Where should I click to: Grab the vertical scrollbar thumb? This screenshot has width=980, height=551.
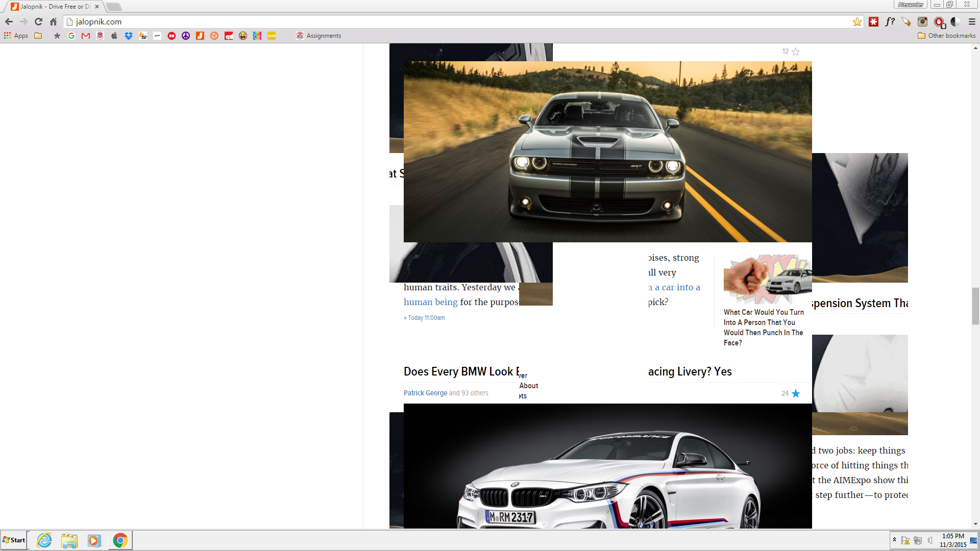975,306
